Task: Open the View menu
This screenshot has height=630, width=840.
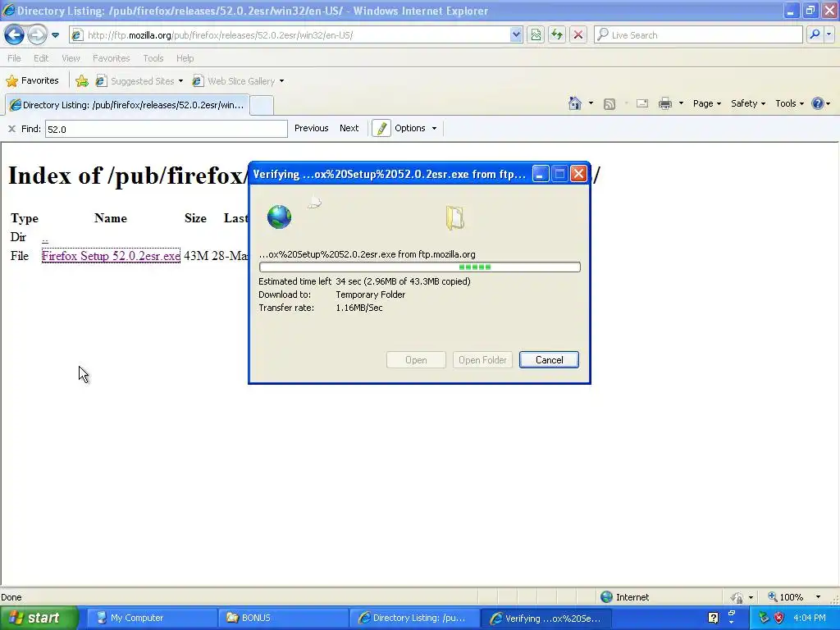Action: click(x=71, y=58)
